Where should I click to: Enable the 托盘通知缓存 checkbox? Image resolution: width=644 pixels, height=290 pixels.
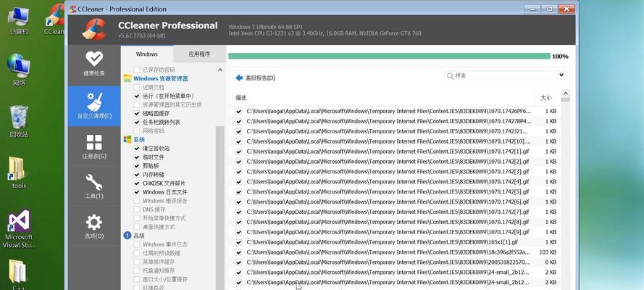click(137, 270)
